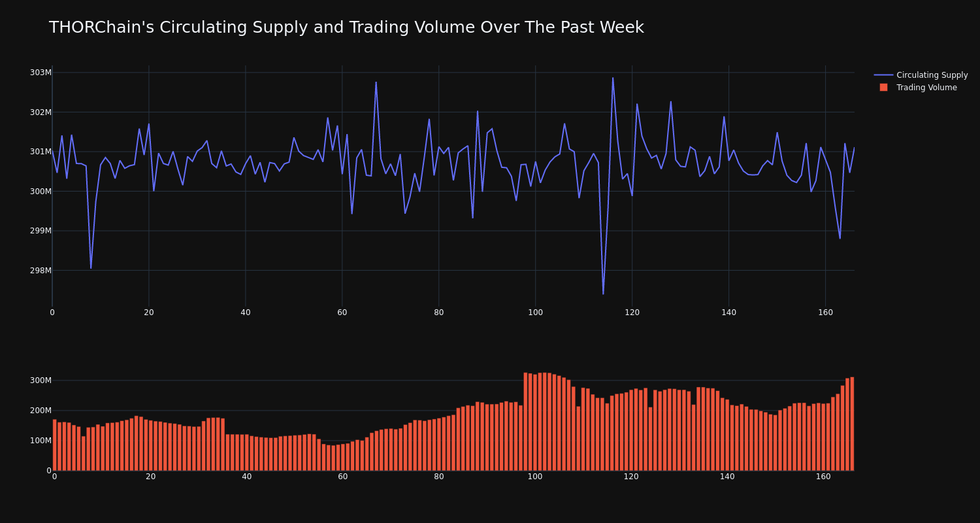Click the supply peak near index 67
The image size is (980, 523).
[376, 82]
